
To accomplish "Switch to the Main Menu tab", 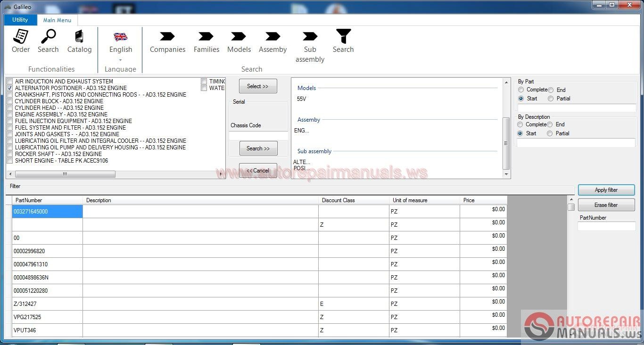I will click(x=58, y=20).
